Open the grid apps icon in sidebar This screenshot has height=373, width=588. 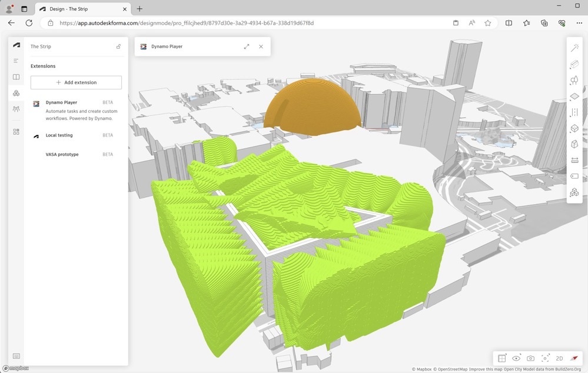[16, 132]
